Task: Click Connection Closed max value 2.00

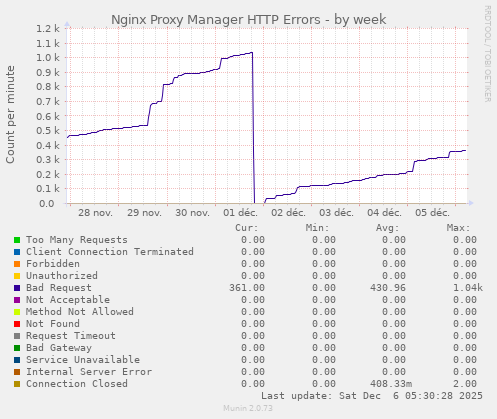Action: pyautogui.click(x=465, y=384)
